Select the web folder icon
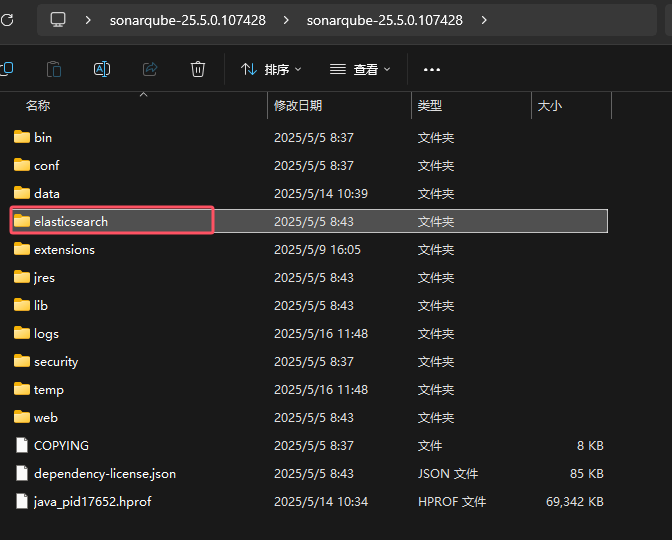 tap(22, 417)
